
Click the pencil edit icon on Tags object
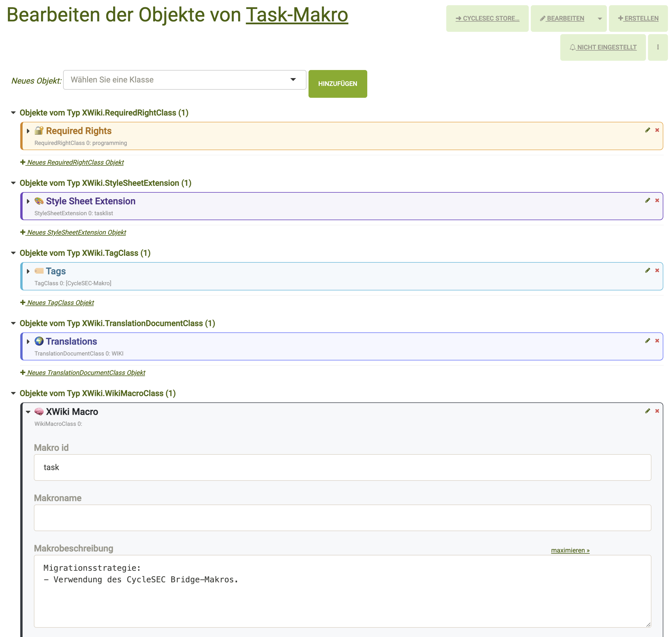point(647,270)
